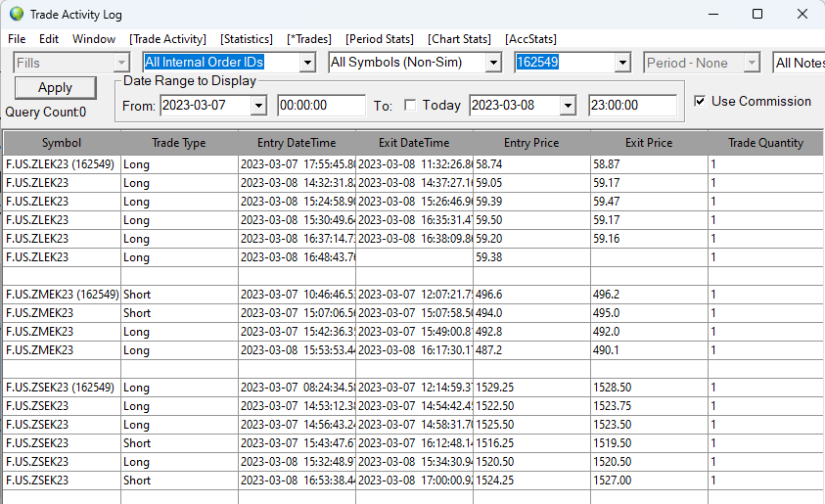825x504 pixels.
Task: Click entry time 2023-03-07 08:24:34
Action: [298, 388]
